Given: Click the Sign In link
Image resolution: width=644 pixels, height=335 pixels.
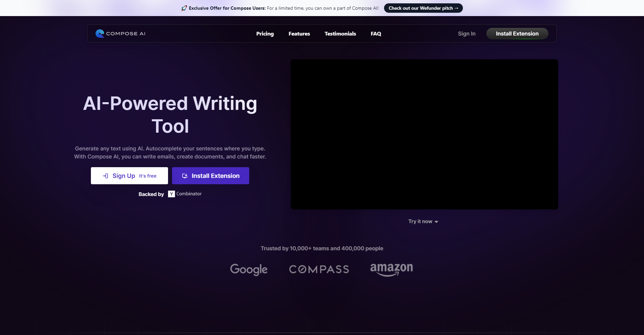Looking at the screenshot, I should pyautogui.click(x=467, y=33).
